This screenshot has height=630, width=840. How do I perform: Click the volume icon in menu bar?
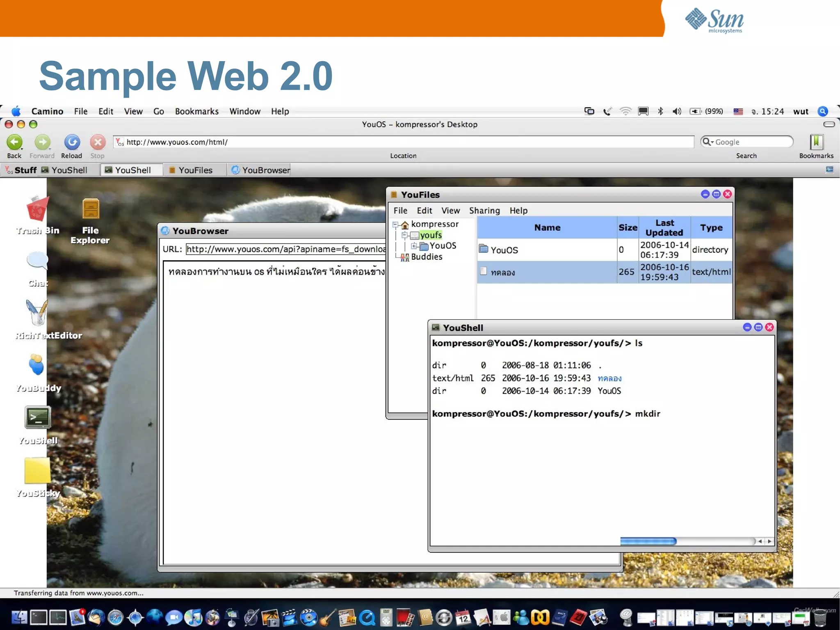(677, 111)
